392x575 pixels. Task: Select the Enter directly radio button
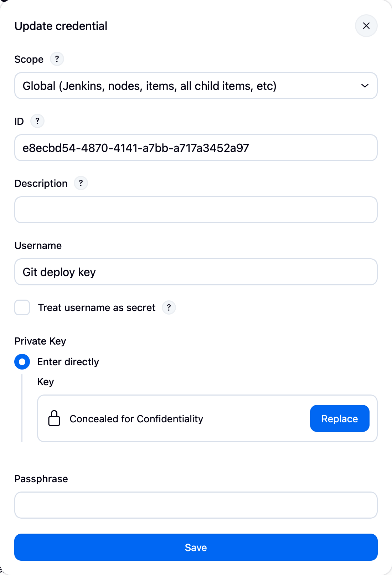(x=22, y=362)
